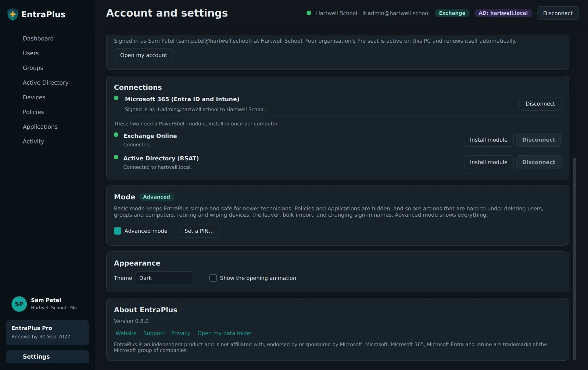Navigate to Devices in the sidebar
This screenshot has height=370, width=588.
coord(34,97)
